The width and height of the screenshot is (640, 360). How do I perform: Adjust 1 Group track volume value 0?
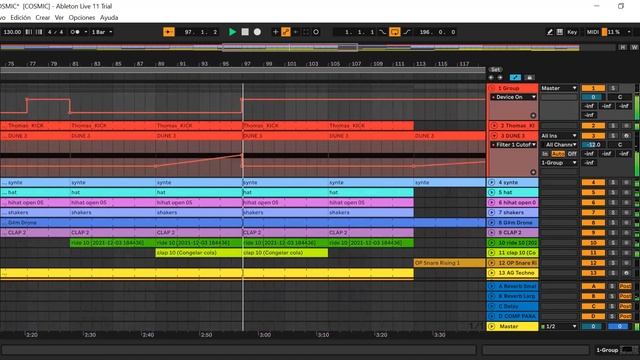point(593,97)
